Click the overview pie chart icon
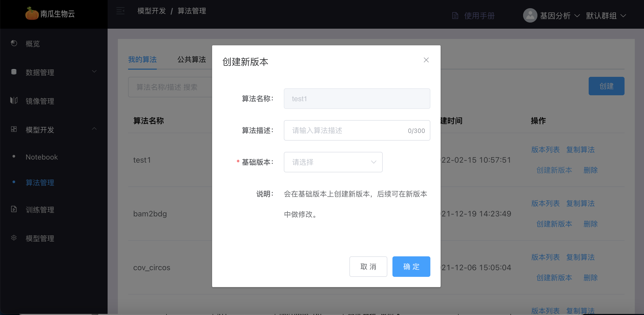Screen dimensions: 644x315 pos(14,43)
